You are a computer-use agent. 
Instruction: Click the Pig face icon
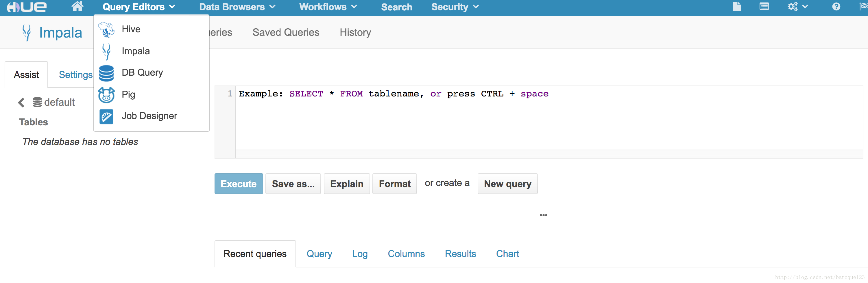tap(106, 95)
